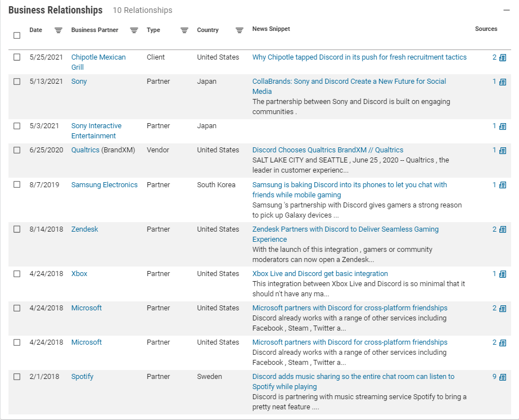This screenshot has height=420, width=519.
Task: Click the Zendesk business partner link
Action: pos(85,229)
